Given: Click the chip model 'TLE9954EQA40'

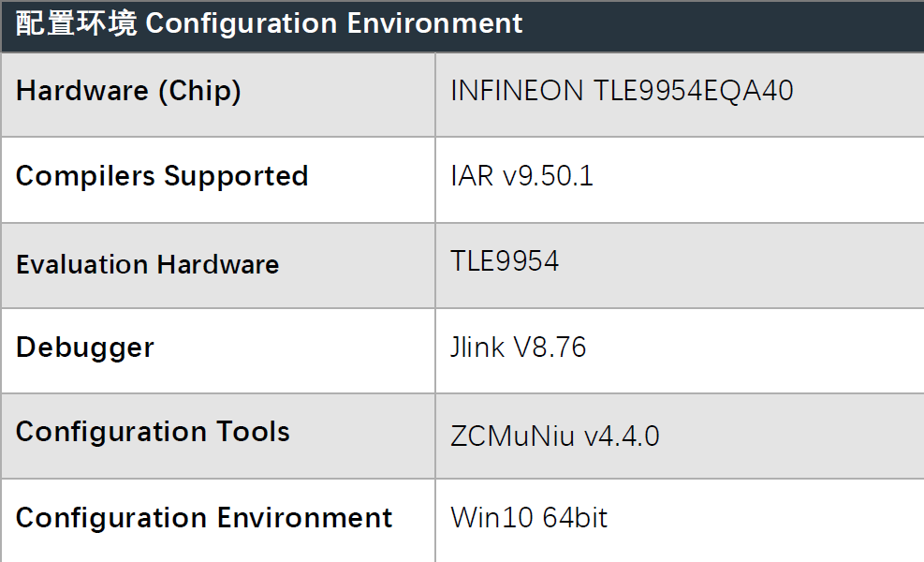Looking at the screenshot, I should (x=693, y=91).
